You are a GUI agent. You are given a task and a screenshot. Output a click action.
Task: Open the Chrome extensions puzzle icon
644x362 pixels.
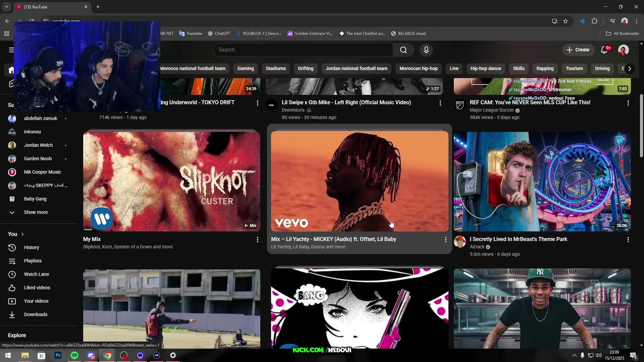(595, 21)
